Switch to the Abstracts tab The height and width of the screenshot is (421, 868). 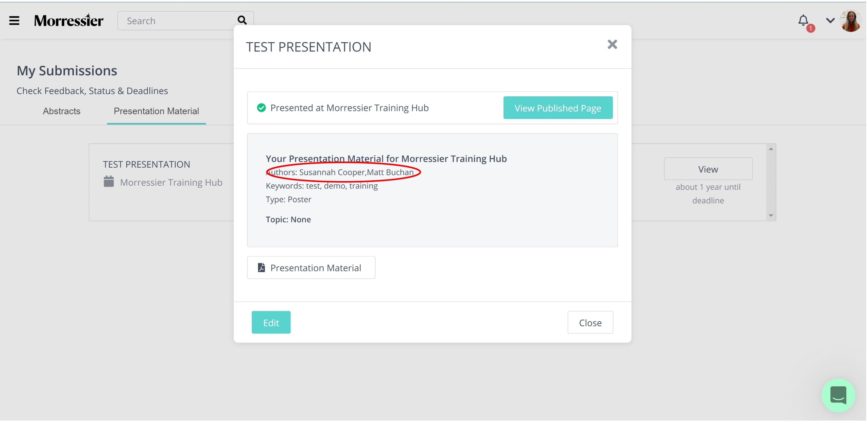click(x=62, y=111)
